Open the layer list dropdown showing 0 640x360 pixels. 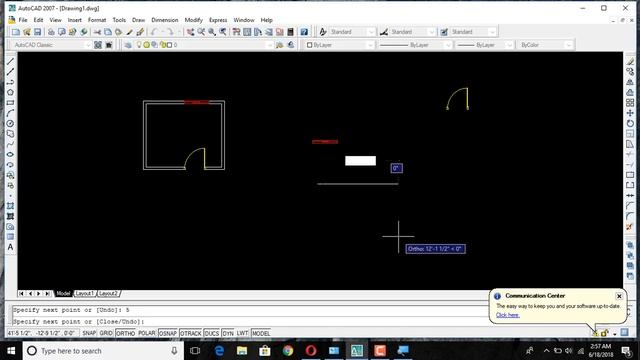pos(269,45)
